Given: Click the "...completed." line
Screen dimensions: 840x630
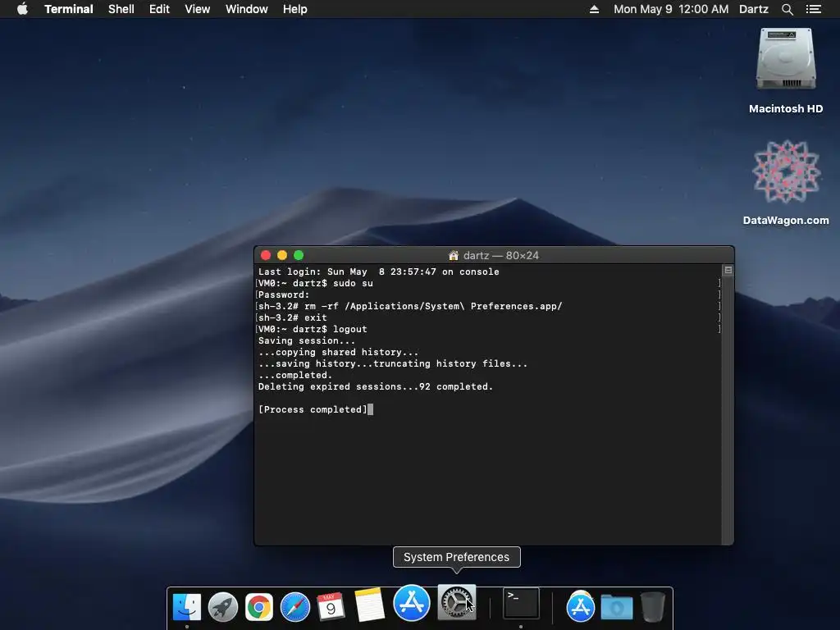Looking at the screenshot, I should pyautogui.click(x=295, y=376).
